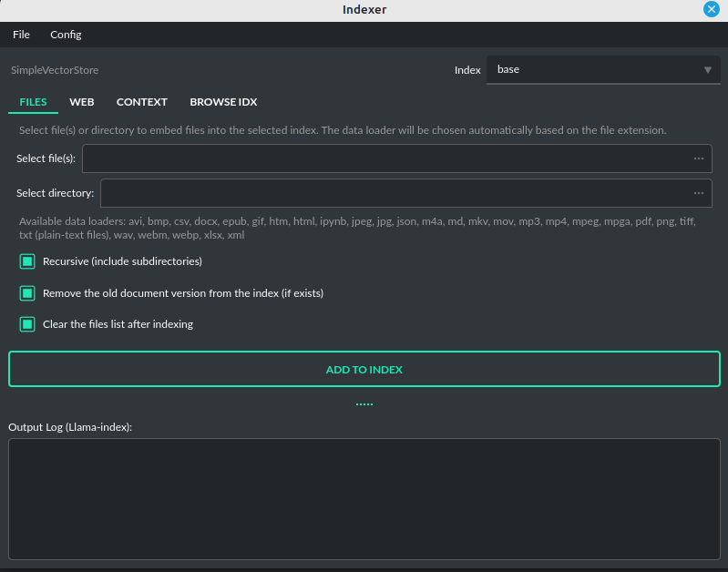Click the browse ellipsis icon for Select directory
Image resolution: width=728 pixels, height=572 pixels.
click(x=699, y=193)
